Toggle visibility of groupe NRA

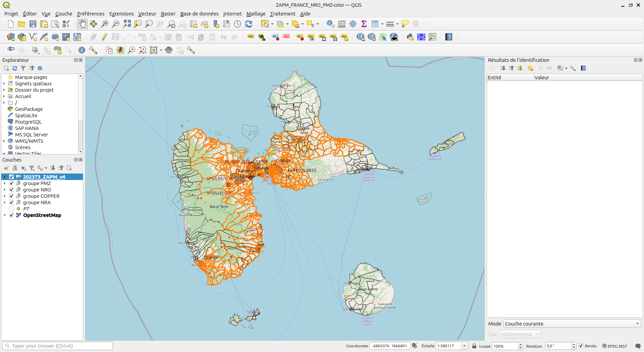[x=11, y=202]
